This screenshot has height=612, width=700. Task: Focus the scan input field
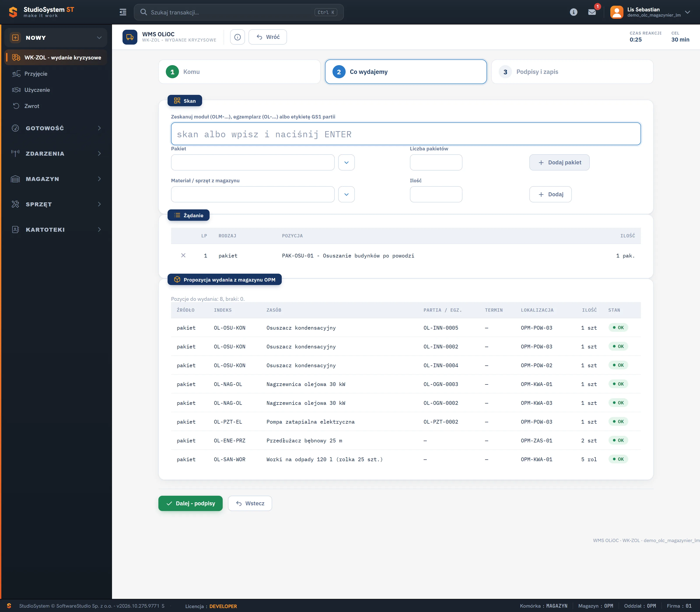406,134
